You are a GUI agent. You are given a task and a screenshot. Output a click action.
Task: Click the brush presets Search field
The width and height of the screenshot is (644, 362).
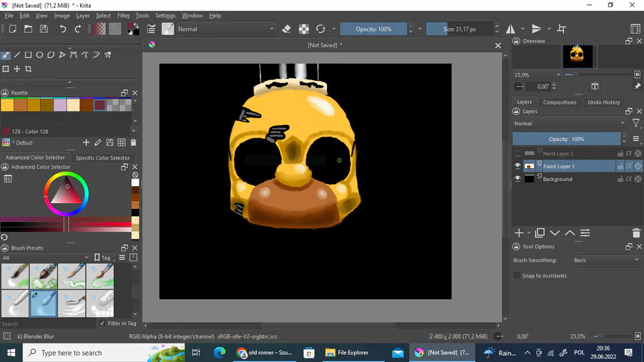pyautogui.click(x=48, y=323)
